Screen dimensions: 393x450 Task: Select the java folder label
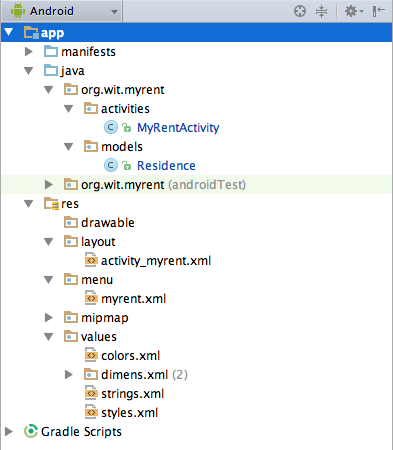tap(72, 71)
